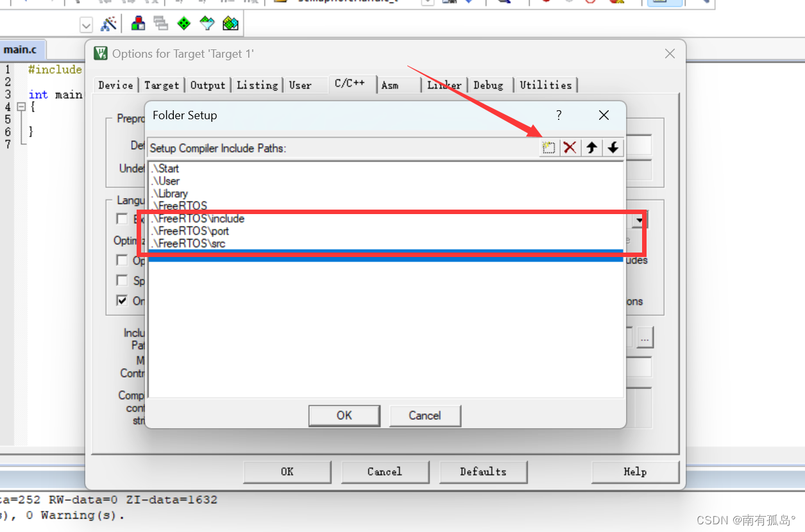Open the new insert path icon in Folder Setup
The width and height of the screenshot is (805, 532).
pos(548,147)
